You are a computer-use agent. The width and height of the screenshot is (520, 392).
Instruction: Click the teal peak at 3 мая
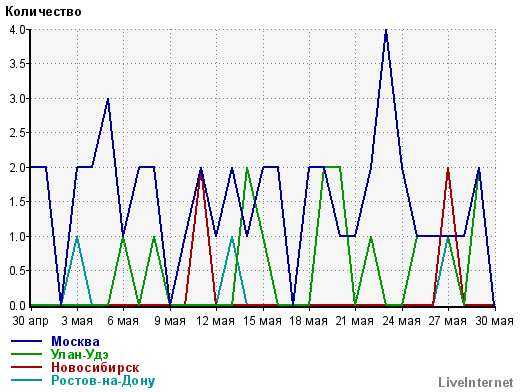pyautogui.click(x=77, y=238)
